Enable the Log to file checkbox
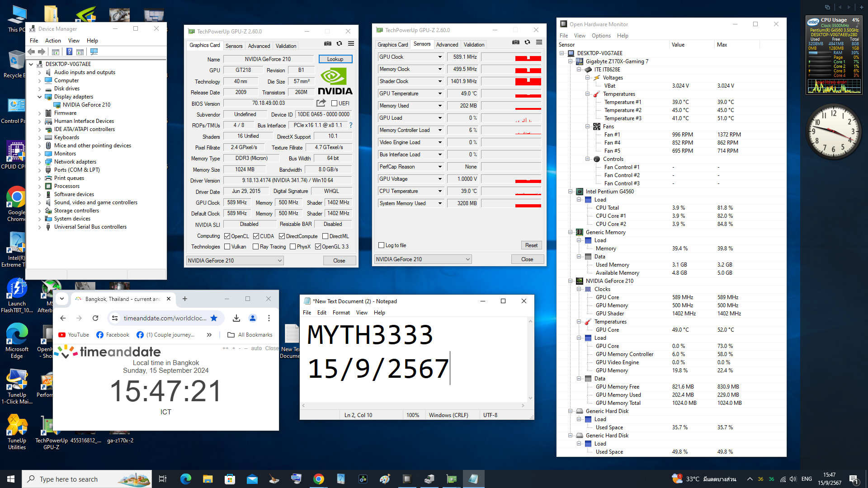The height and width of the screenshot is (488, 868). 382,245
